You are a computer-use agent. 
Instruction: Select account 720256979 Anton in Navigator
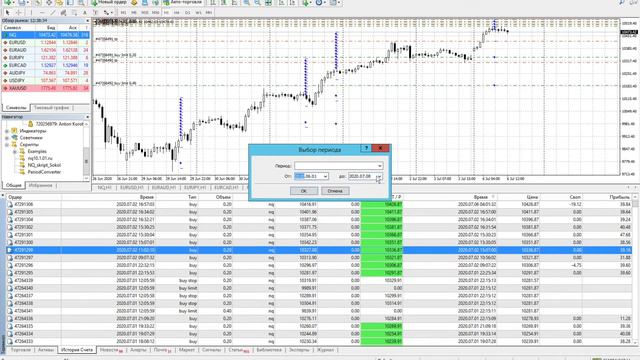pos(59,124)
